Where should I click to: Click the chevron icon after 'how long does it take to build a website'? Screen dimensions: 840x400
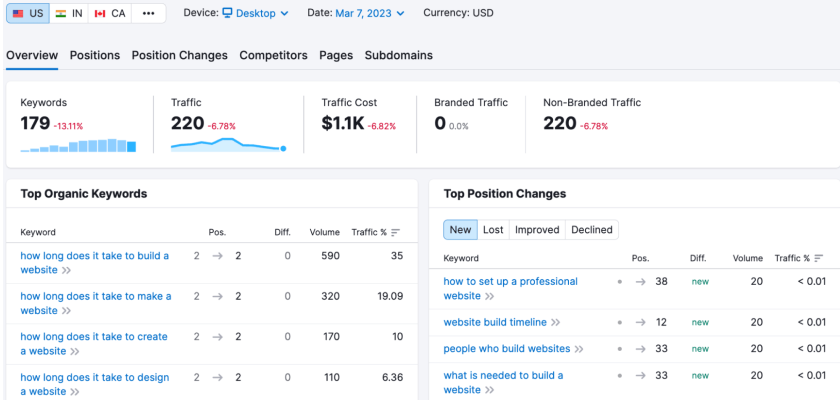[67, 270]
